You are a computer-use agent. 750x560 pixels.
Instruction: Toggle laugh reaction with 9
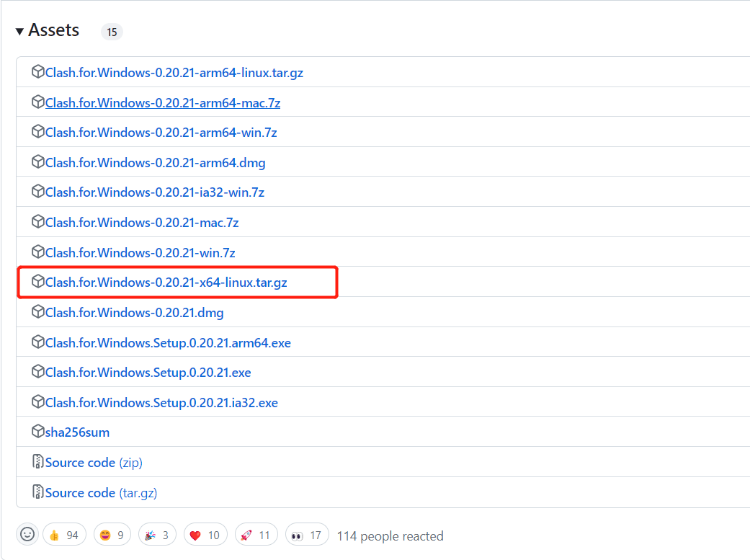pos(112,535)
